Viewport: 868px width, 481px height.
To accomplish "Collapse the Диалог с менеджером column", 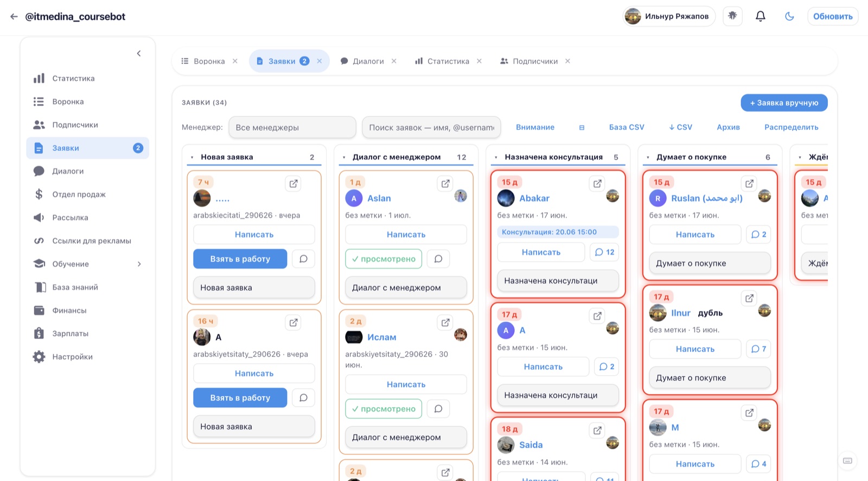I will pyautogui.click(x=344, y=157).
